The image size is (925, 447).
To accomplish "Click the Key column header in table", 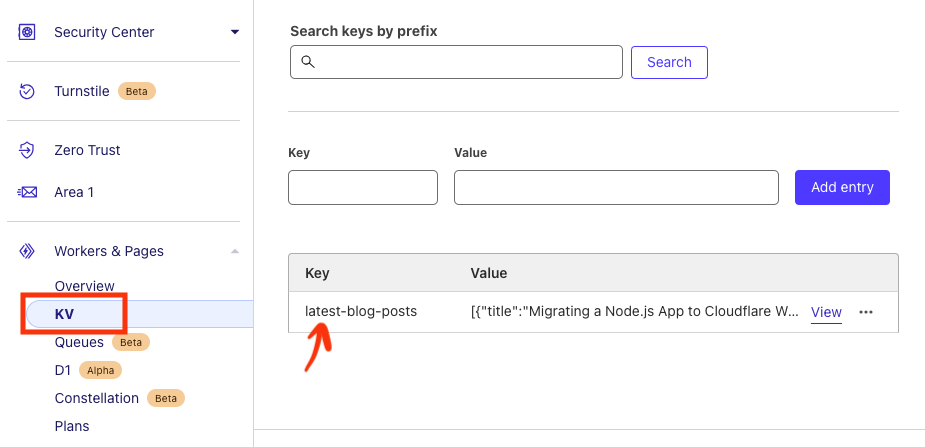I will click(x=317, y=273).
